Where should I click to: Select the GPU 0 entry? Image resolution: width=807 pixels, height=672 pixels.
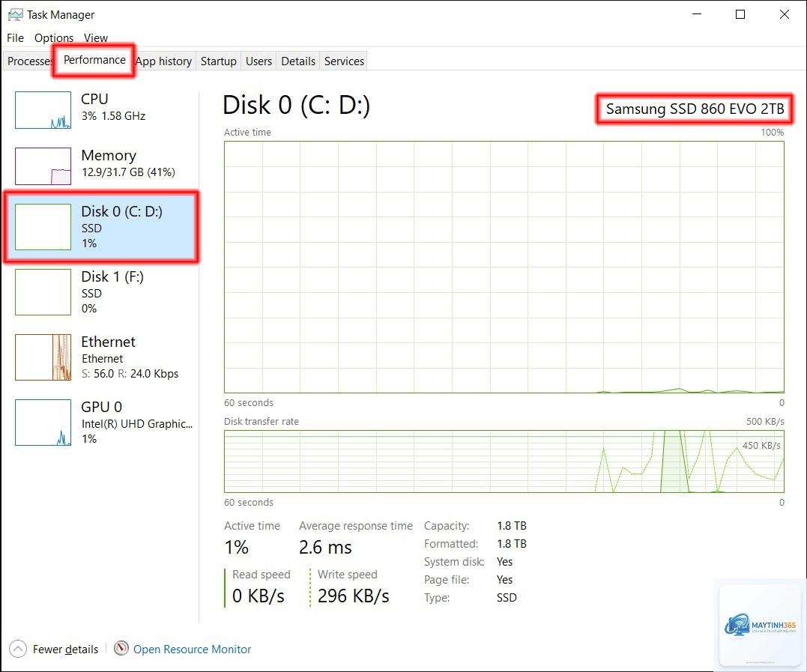coord(101,423)
